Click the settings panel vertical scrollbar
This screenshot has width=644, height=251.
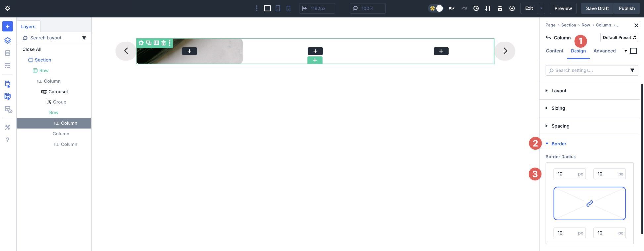[642, 159]
